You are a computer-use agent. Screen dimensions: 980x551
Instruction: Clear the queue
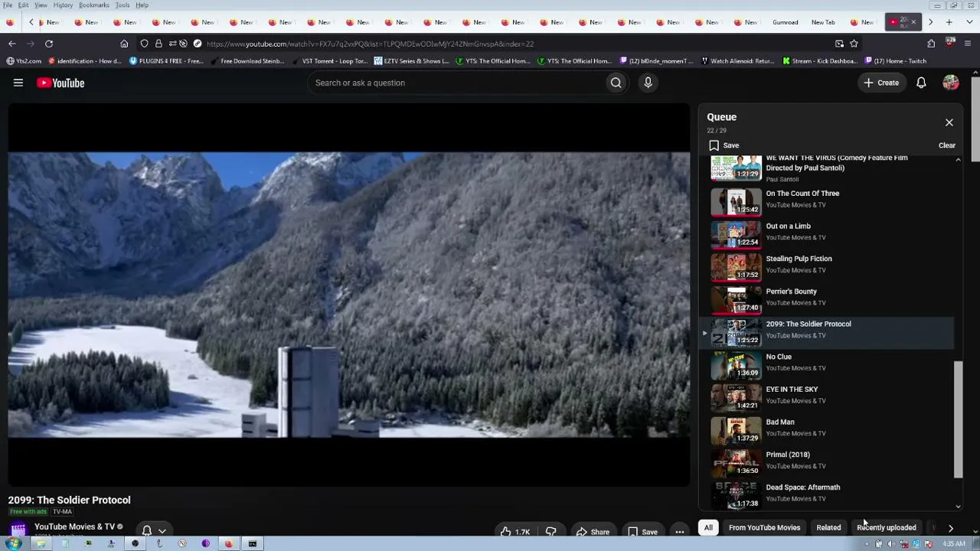coord(947,145)
